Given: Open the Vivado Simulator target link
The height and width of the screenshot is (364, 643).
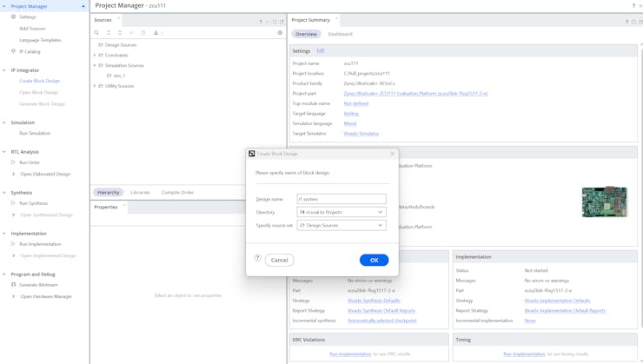Looking at the screenshot, I should 361,134.
